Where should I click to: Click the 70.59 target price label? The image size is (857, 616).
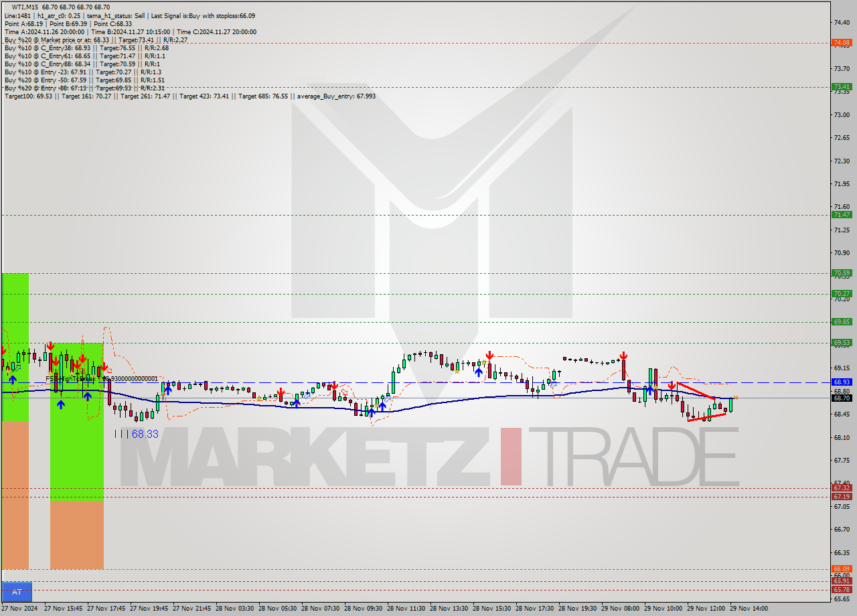coord(842,273)
